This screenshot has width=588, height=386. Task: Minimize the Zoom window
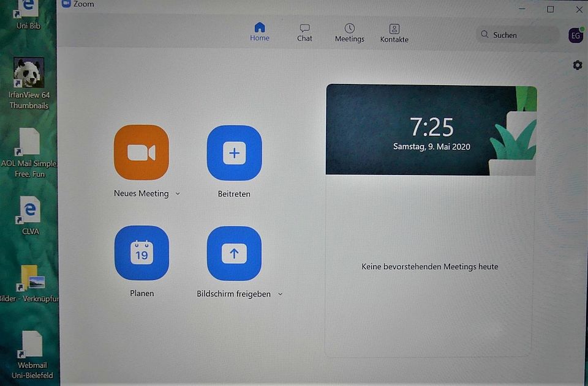click(522, 9)
